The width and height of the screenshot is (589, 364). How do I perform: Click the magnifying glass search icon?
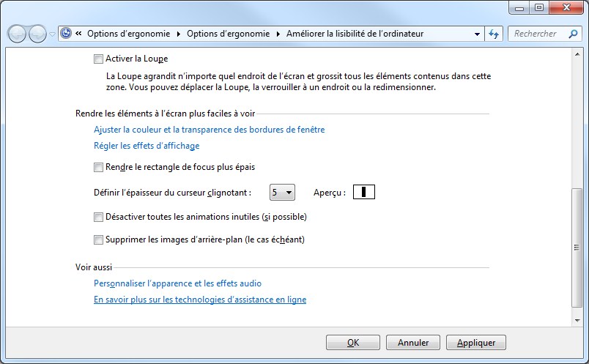tap(571, 34)
